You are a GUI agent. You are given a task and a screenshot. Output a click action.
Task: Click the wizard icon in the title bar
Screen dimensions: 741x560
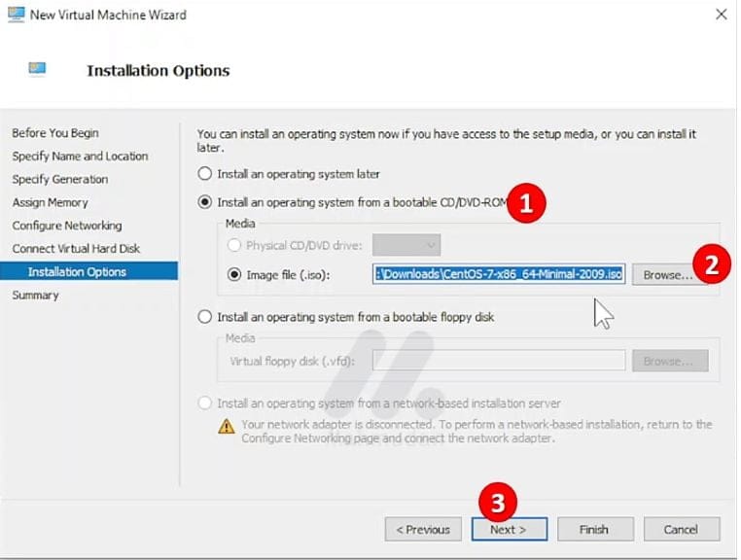tap(17, 15)
